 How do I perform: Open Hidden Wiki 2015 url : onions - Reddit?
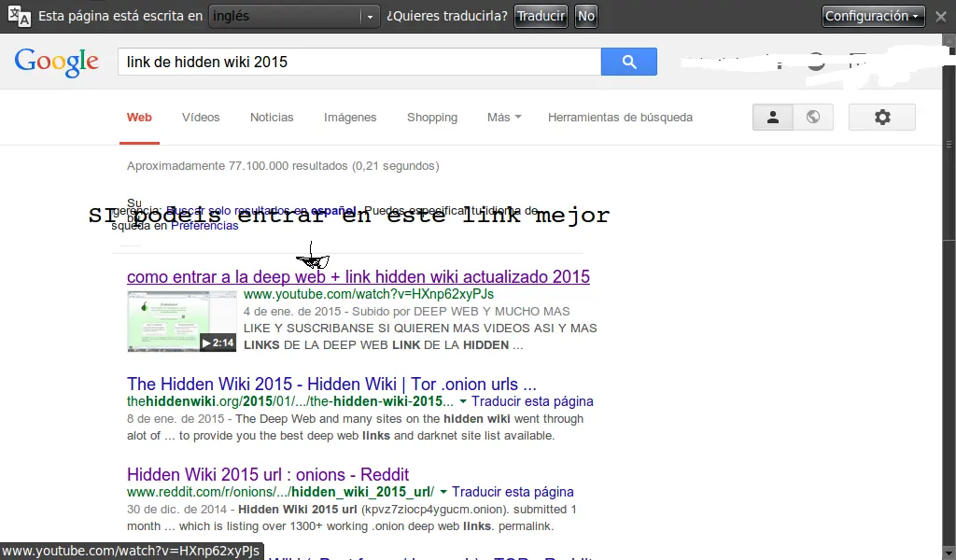click(268, 475)
